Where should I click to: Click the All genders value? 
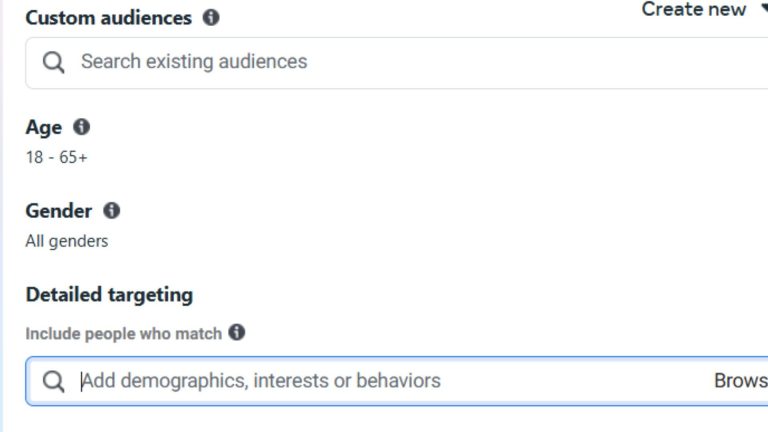(67, 241)
